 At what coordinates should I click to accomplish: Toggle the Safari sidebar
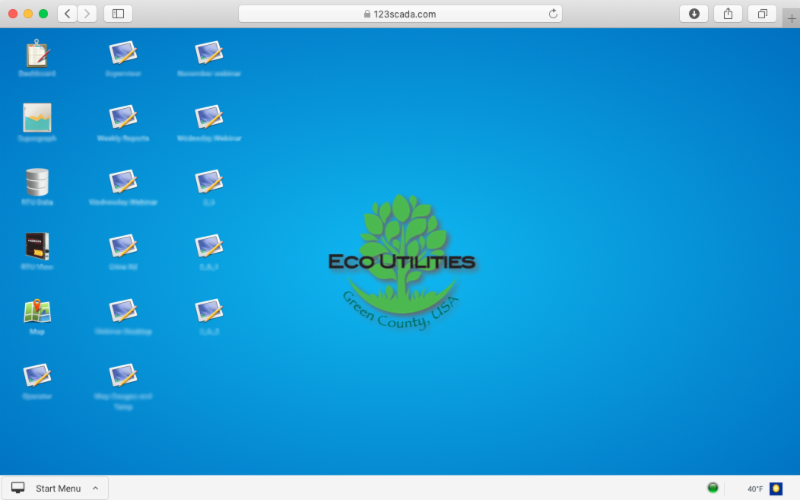(117, 14)
